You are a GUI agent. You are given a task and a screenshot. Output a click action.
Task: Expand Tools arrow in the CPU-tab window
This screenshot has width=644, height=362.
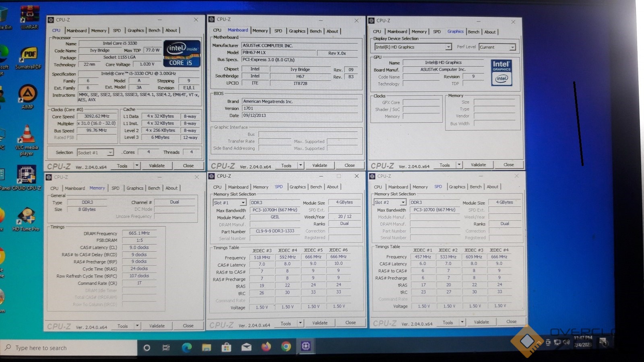click(137, 166)
